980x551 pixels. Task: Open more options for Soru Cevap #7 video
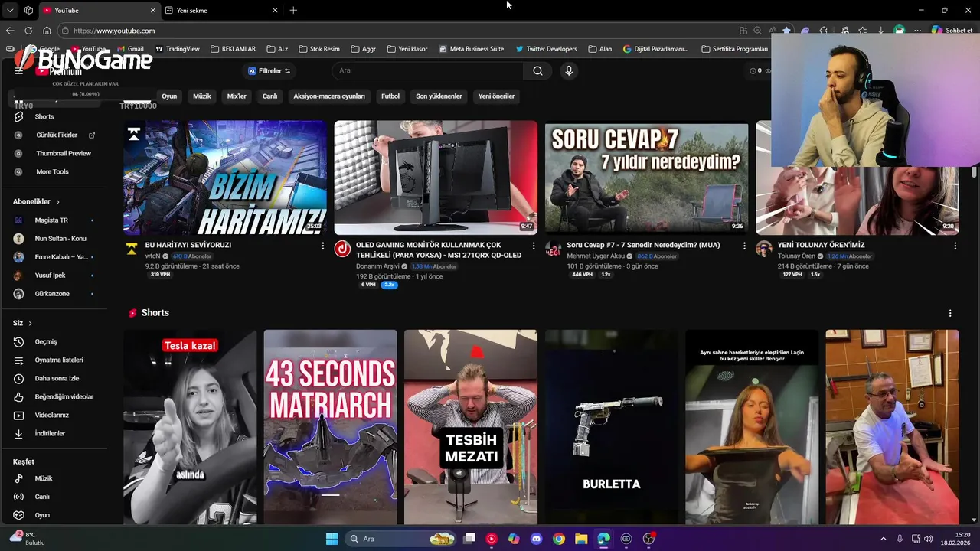coord(744,246)
